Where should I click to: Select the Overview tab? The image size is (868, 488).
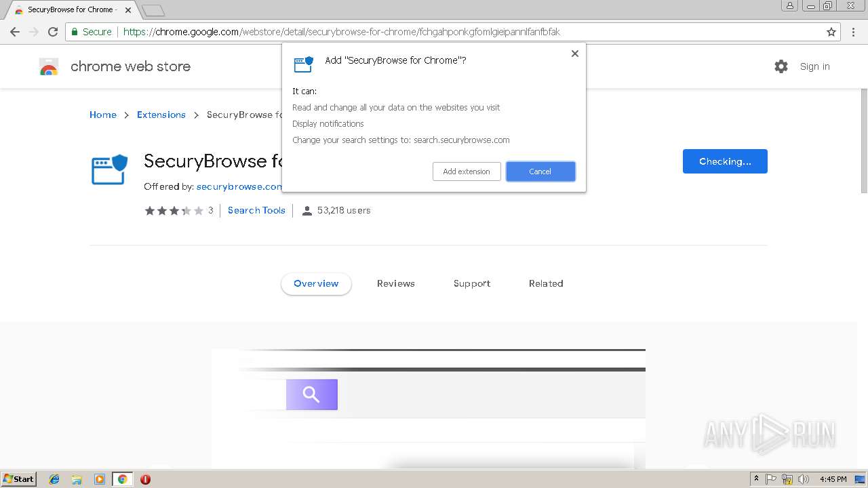point(316,283)
